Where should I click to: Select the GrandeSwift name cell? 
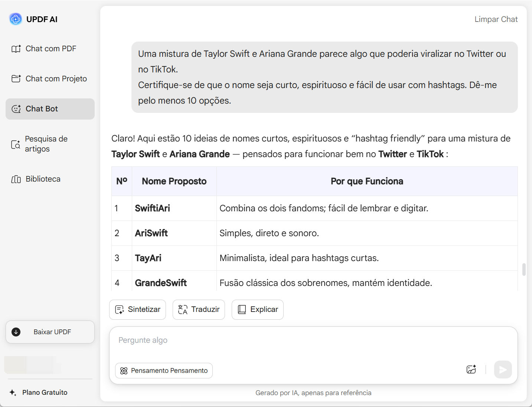pyautogui.click(x=174, y=281)
